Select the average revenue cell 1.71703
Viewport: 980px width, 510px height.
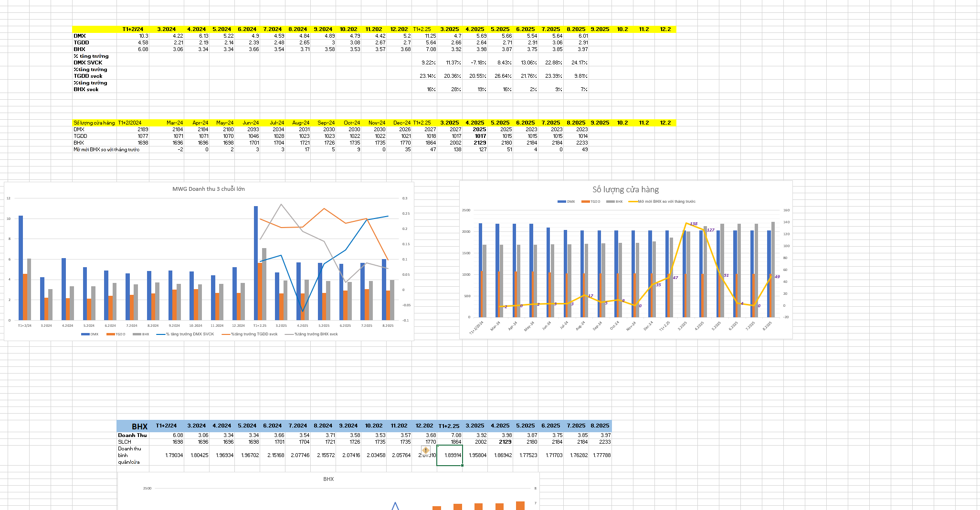(x=551, y=455)
